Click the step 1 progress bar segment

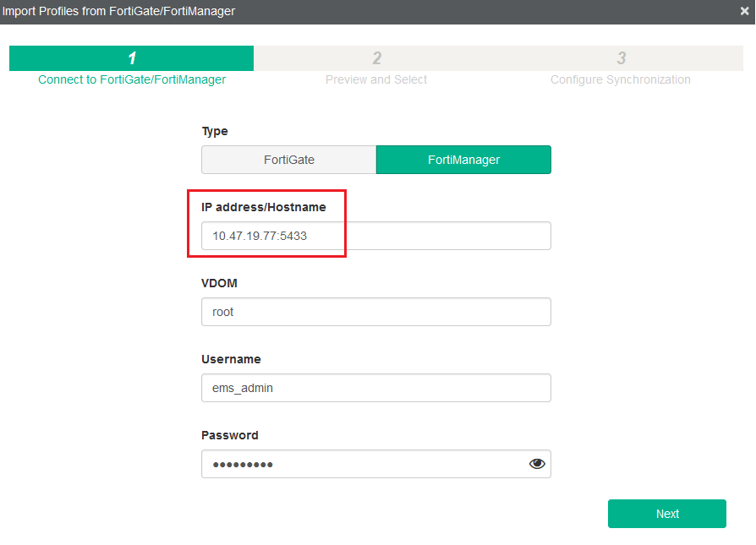[x=132, y=58]
